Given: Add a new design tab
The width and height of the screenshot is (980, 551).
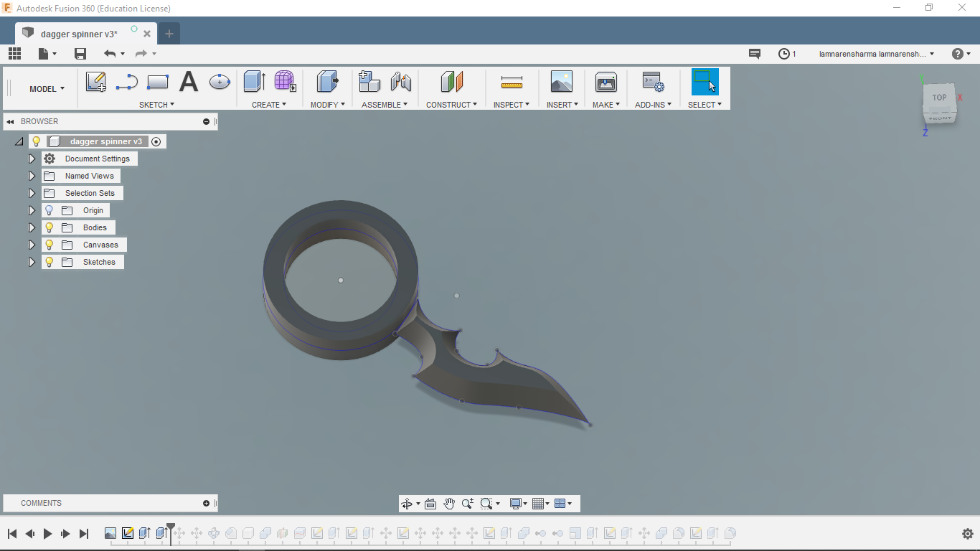Looking at the screenshot, I should pos(169,34).
